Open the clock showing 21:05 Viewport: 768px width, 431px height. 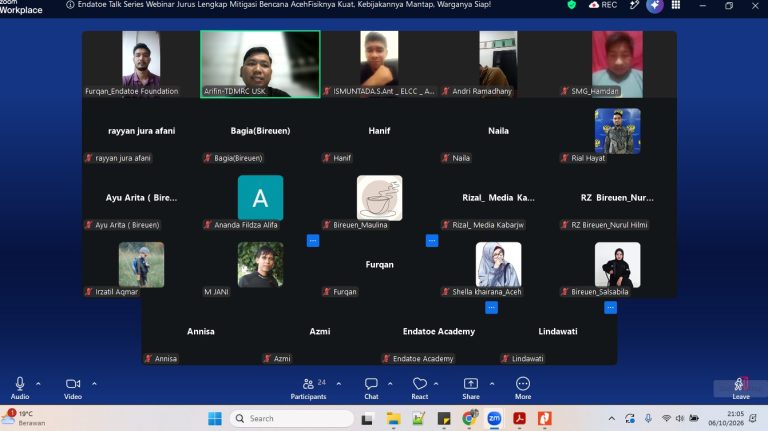coord(726,418)
